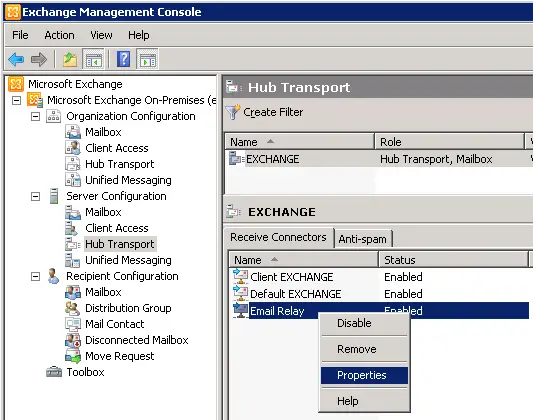Click the Microsoft Exchange root node icon
Screen dimensions: 533x420
[x=16, y=84]
